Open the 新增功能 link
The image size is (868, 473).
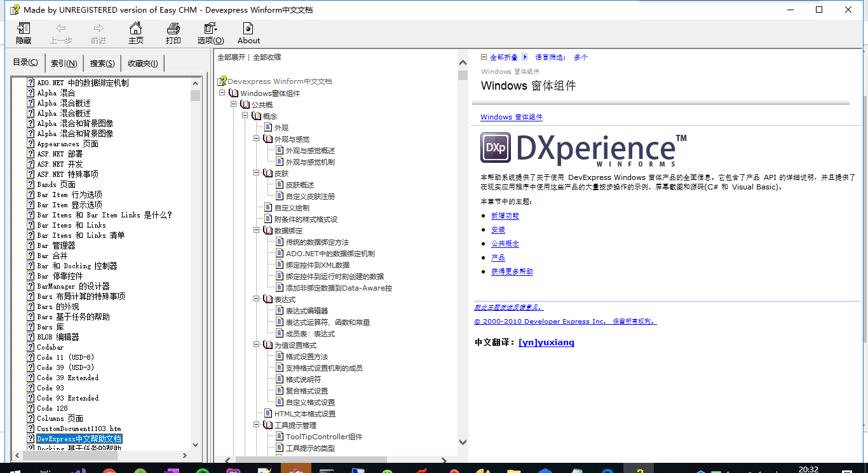coord(505,216)
